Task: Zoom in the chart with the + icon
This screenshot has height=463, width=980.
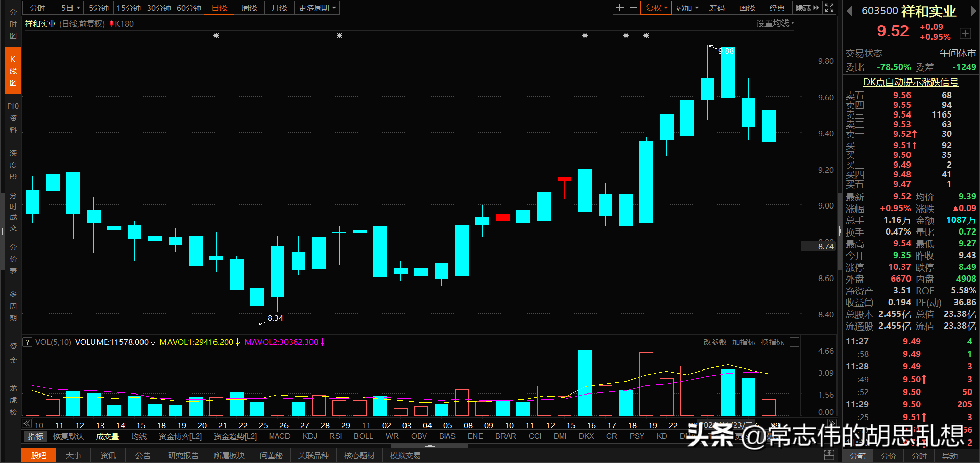Action: [x=619, y=8]
